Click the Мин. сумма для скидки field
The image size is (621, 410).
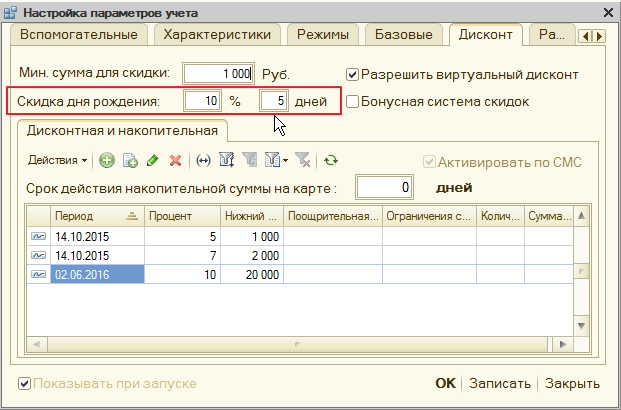coord(218,74)
